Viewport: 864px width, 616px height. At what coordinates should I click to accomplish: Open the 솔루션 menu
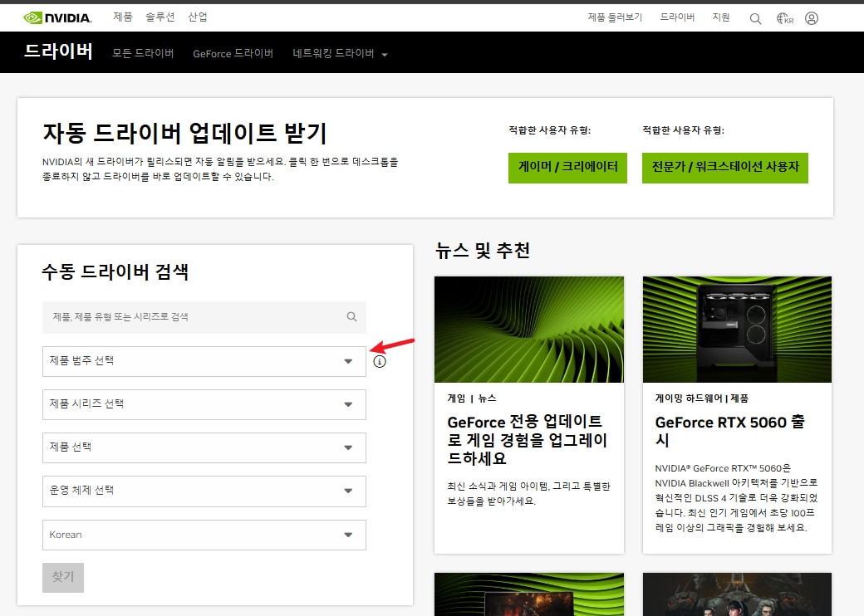pyautogui.click(x=160, y=17)
